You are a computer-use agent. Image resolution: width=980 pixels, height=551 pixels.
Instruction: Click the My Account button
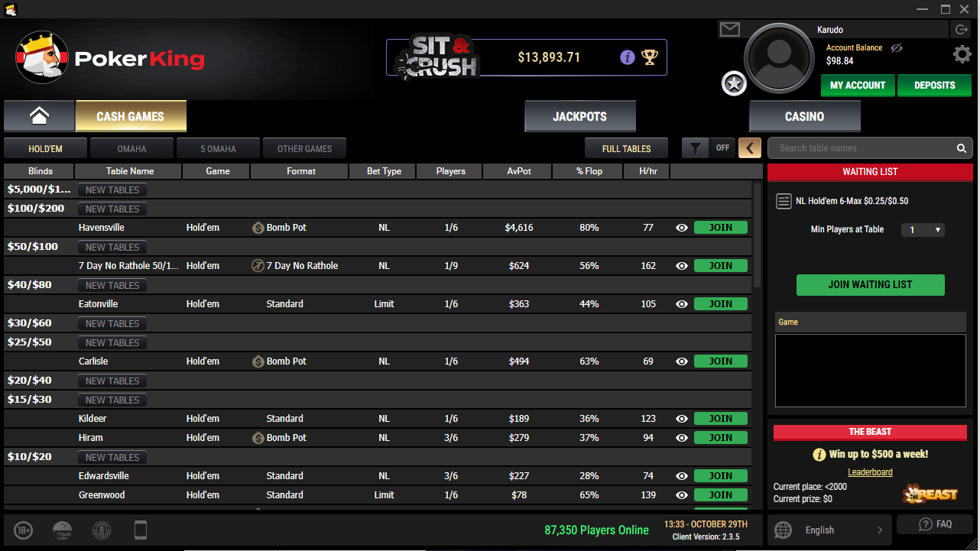[858, 86]
